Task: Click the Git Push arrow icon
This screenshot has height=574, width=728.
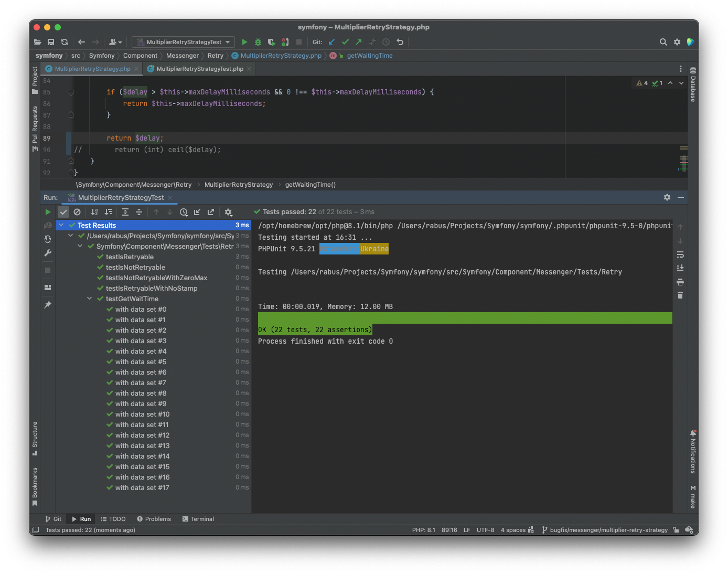Action: coord(359,42)
